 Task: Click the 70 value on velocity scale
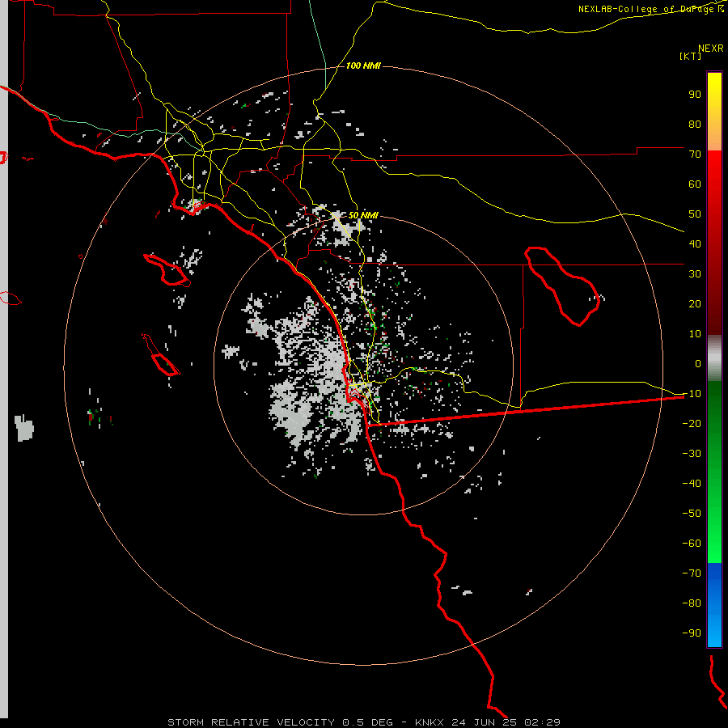[695, 154]
